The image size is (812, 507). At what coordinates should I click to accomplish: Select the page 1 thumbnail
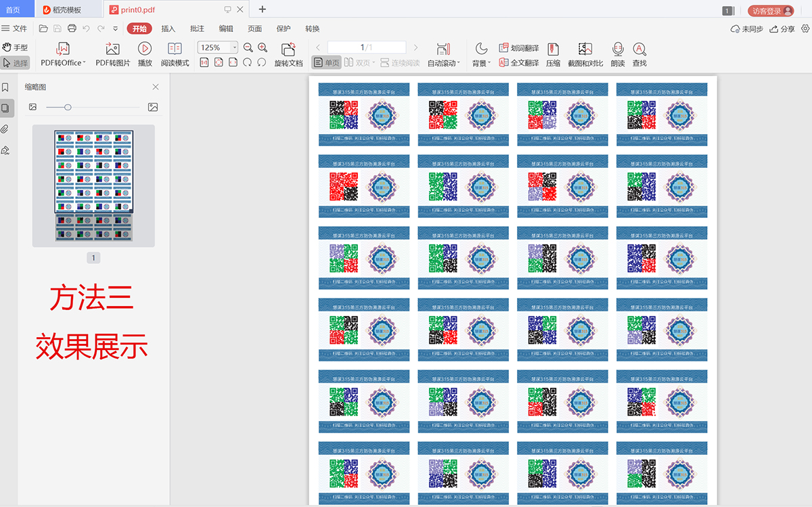pyautogui.click(x=93, y=186)
